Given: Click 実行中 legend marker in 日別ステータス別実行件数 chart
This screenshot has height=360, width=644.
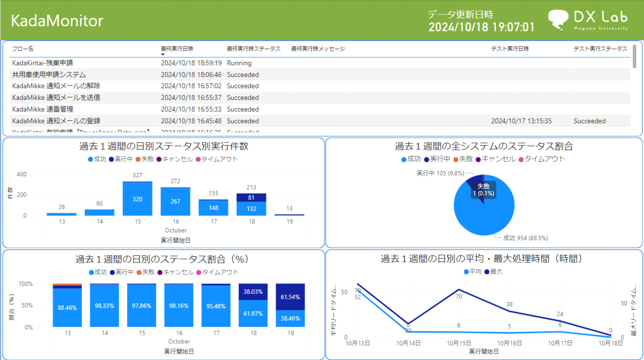Looking at the screenshot, I should coord(111,159).
